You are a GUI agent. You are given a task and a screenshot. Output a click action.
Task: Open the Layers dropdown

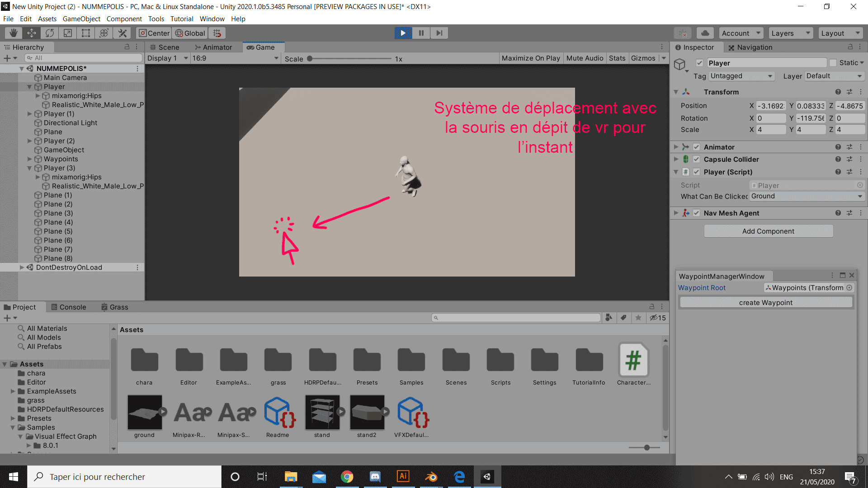tap(790, 33)
